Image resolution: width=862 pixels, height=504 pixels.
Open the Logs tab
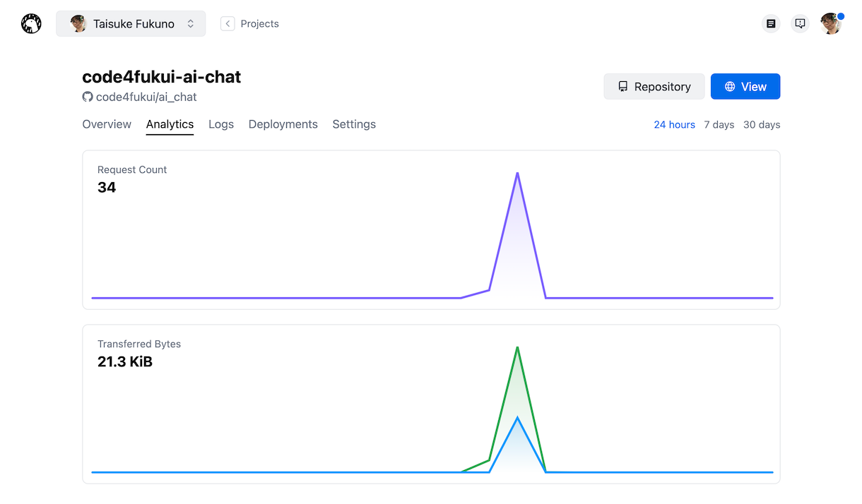(x=220, y=124)
